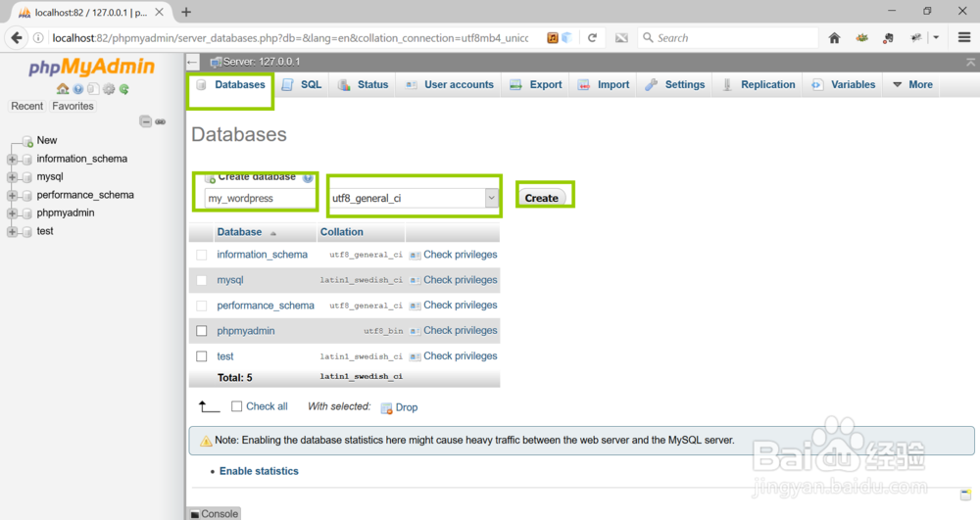Expand information_schema in the navigation tree
The image size is (980, 520).
pos(12,160)
